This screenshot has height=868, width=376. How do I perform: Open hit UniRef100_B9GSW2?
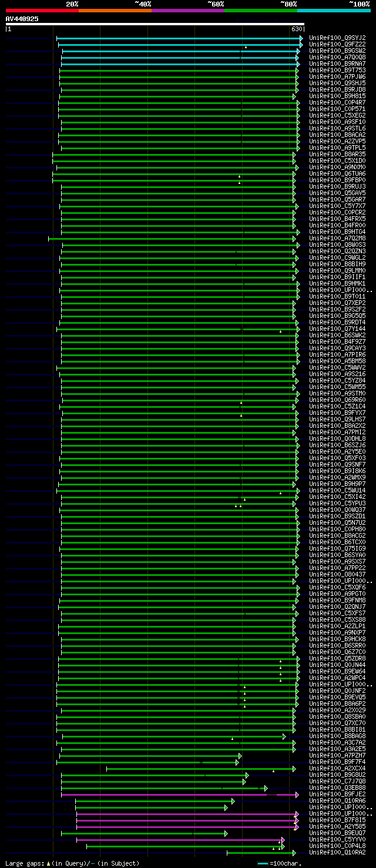pos(337,51)
